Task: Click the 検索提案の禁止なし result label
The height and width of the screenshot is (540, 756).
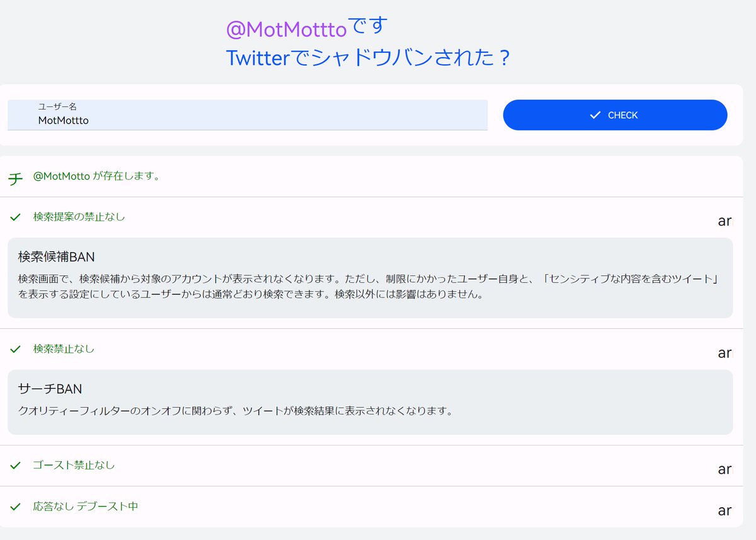Action: point(79,217)
